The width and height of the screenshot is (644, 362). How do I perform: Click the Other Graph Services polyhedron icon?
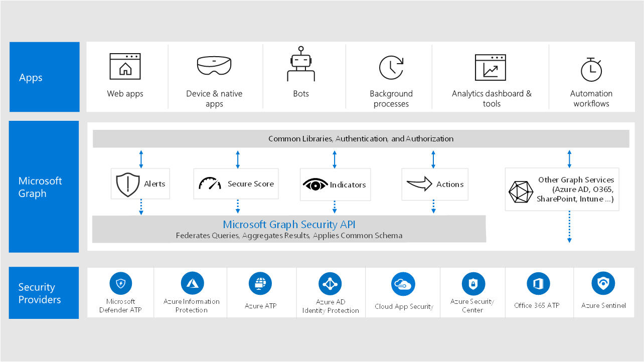point(520,191)
